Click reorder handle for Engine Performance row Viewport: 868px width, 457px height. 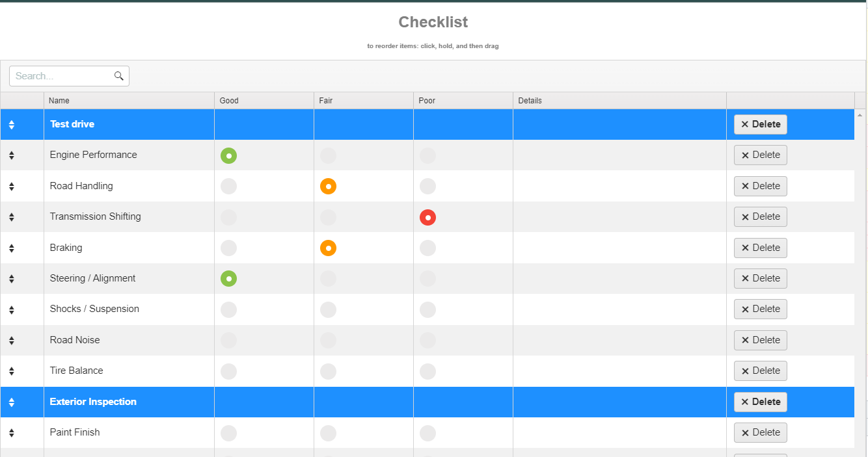coord(12,155)
